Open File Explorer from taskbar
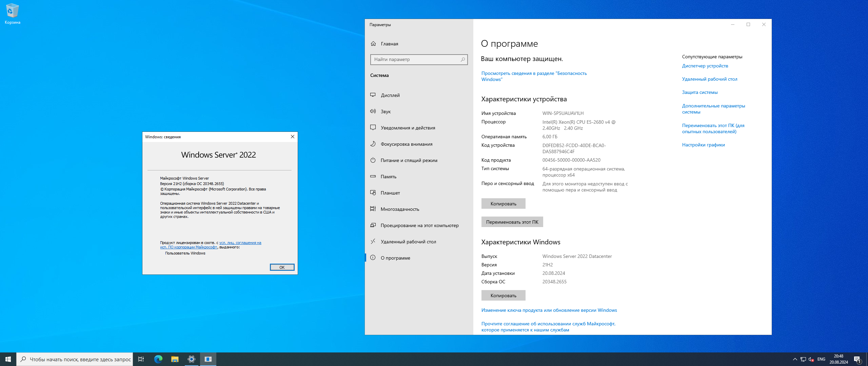Image resolution: width=868 pixels, height=366 pixels. tap(175, 359)
